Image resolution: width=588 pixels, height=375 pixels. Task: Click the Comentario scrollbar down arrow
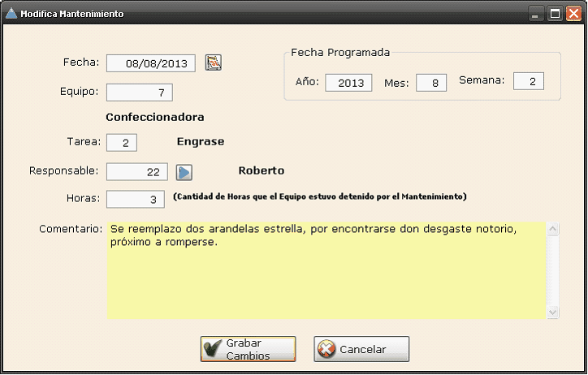click(x=553, y=312)
